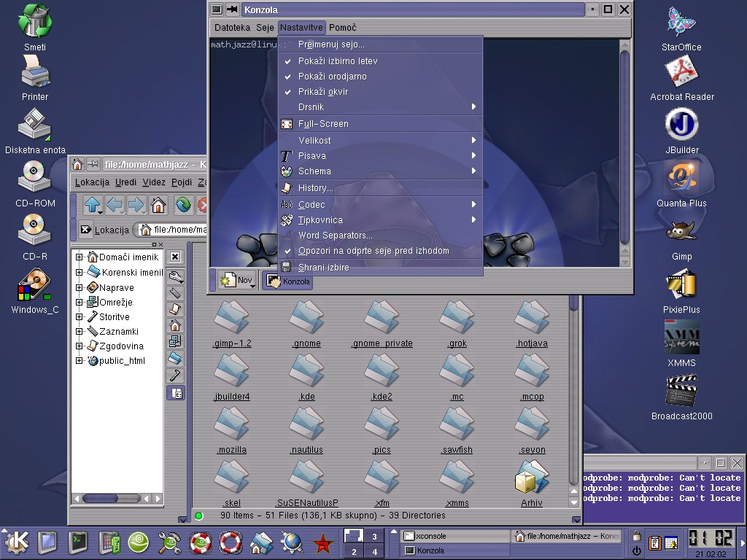Launch Broadcast2000 from desktop
Screen dimensions: 747x560
pos(682,391)
